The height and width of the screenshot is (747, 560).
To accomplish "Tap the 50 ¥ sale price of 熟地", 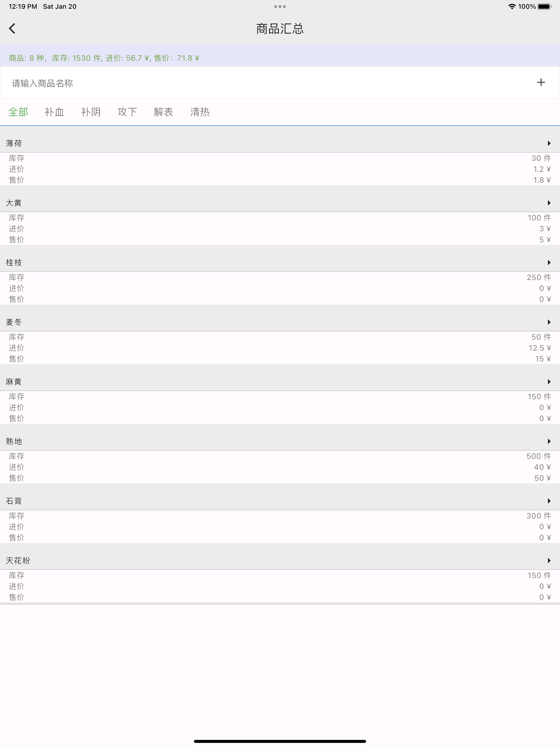I will pos(542,478).
